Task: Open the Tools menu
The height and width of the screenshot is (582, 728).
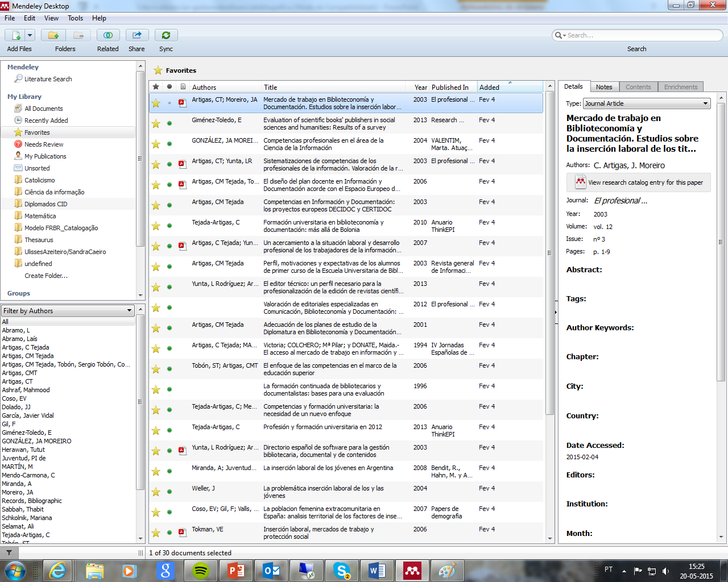Action: pyautogui.click(x=76, y=18)
